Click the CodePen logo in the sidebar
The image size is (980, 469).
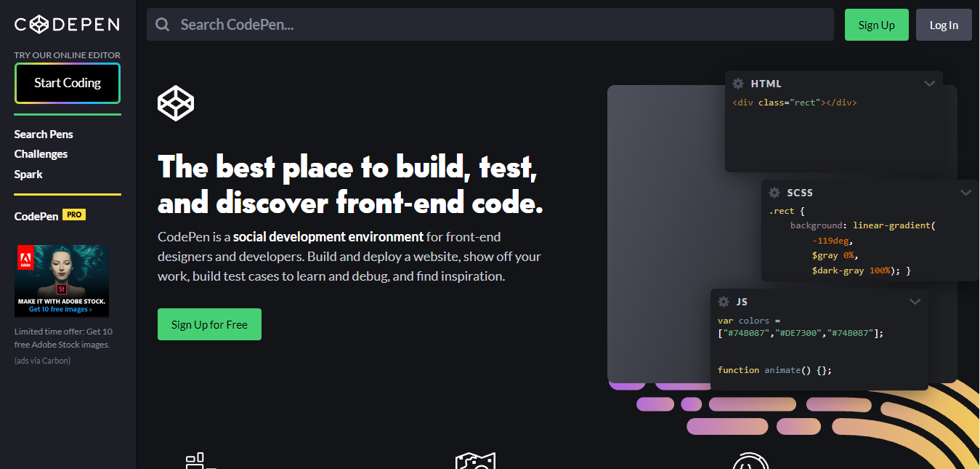click(x=67, y=25)
